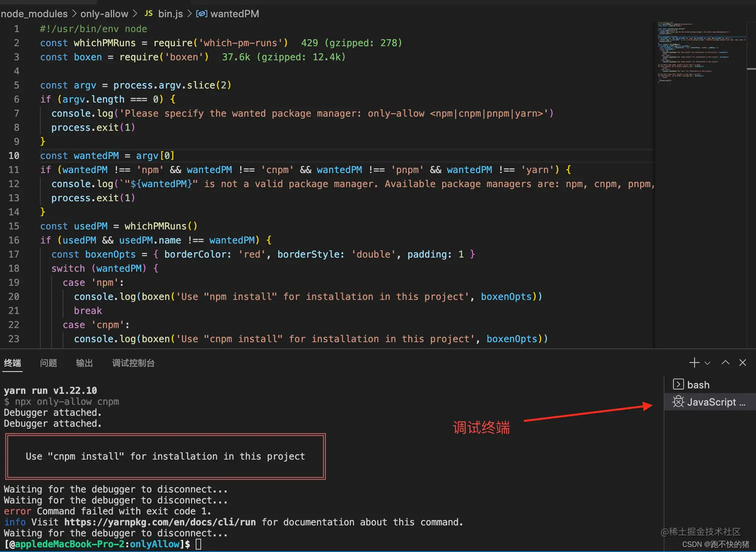Switch to the 输出 tab
The height and width of the screenshot is (552, 756).
point(84,363)
